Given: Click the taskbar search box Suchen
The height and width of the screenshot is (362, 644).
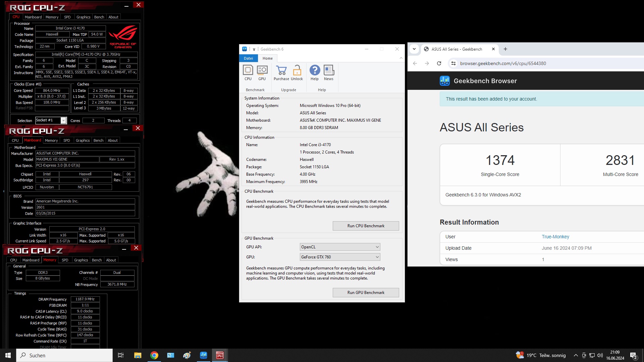Looking at the screenshot, I should [64, 355].
